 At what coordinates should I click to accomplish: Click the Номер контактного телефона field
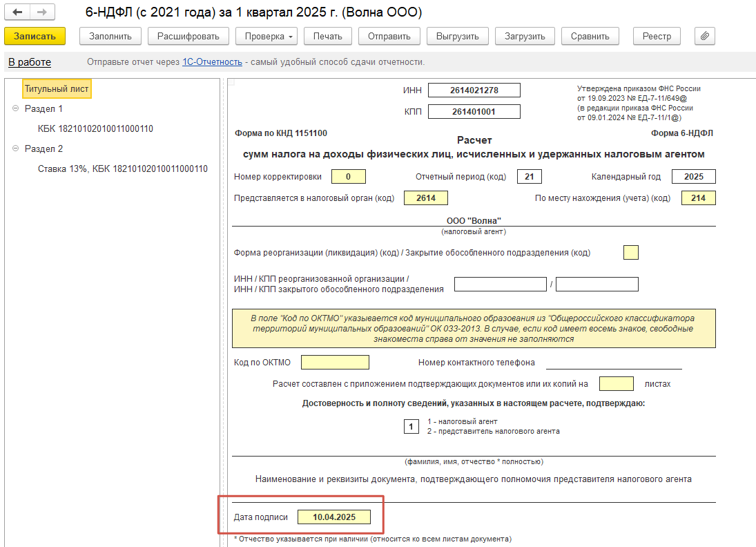point(614,363)
